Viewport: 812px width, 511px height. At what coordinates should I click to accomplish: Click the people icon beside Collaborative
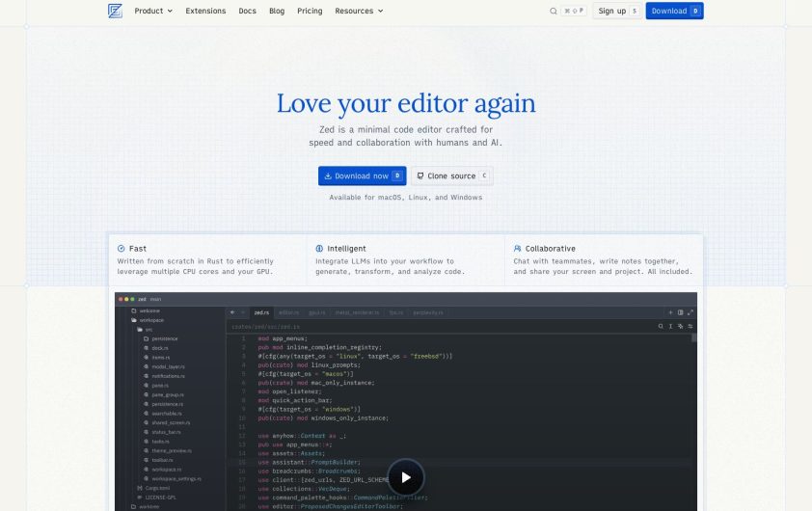[x=517, y=249]
